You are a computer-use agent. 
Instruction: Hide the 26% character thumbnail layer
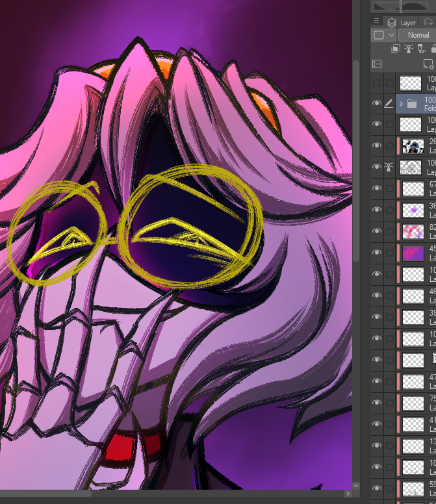[x=376, y=145]
